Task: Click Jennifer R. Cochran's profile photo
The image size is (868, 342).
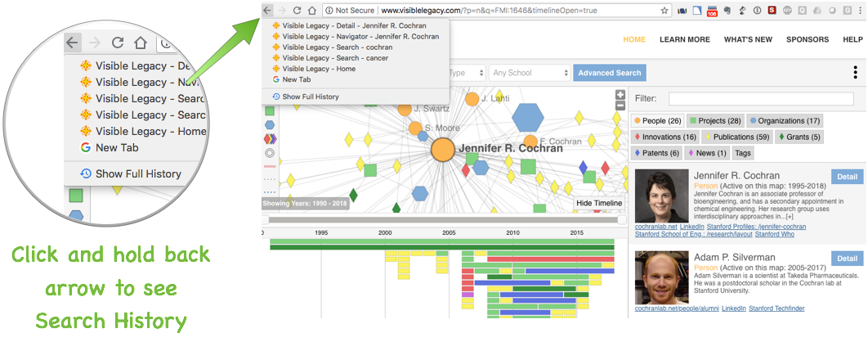Action: click(x=661, y=196)
